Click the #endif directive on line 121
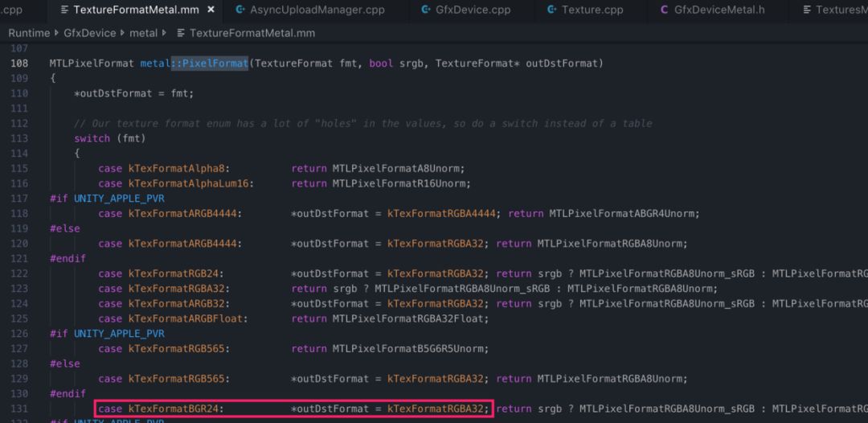This screenshot has height=423, width=868. coord(68,259)
